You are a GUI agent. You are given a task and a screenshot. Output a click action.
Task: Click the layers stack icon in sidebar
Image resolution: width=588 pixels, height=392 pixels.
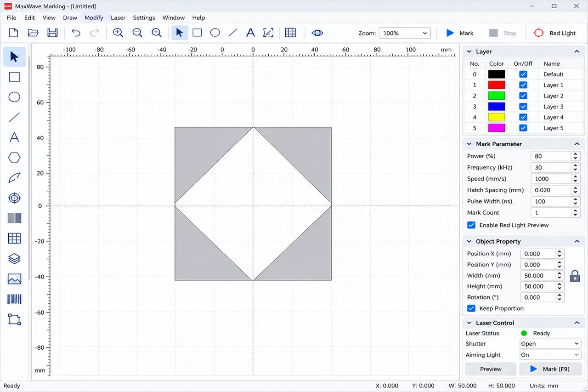click(x=14, y=259)
